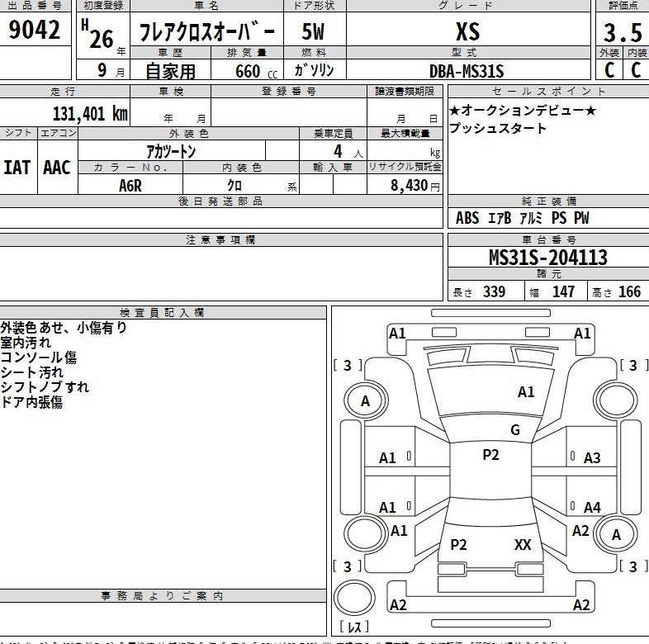
Task: Select the evaluation score 3.5
Action: pyautogui.click(x=623, y=33)
